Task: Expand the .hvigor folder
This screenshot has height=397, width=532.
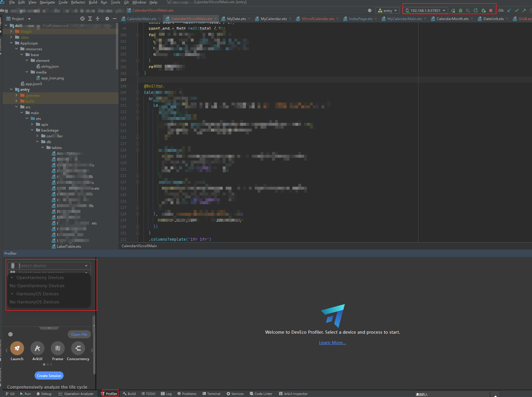Action: (x=11, y=31)
